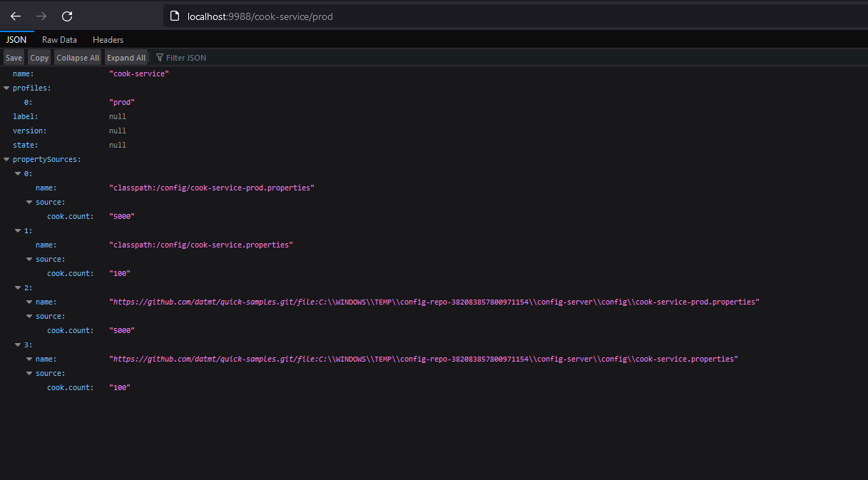This screenshot has width=868, height=480.
Task: Collapse propertySources item 0
Action: 18,173
